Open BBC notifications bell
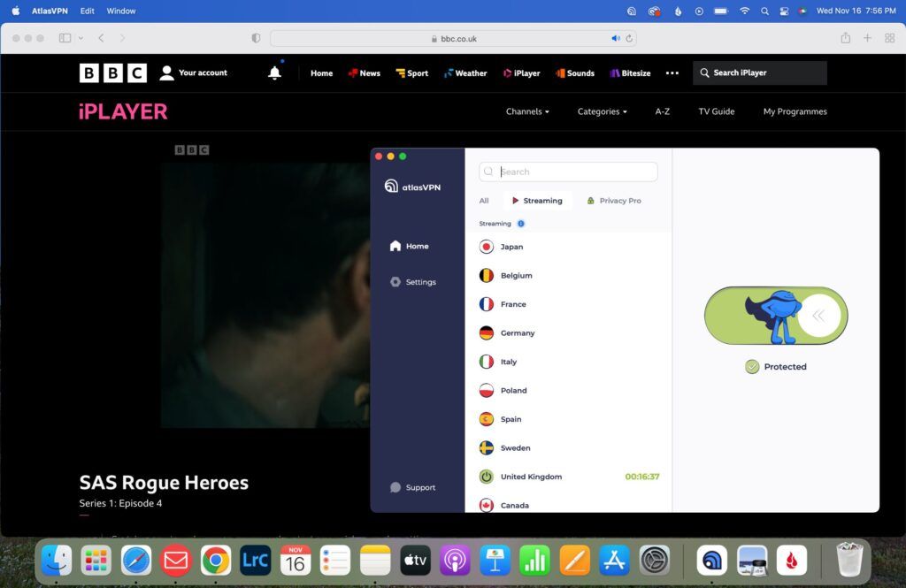The image size is (906, 588). click(275, 73)
